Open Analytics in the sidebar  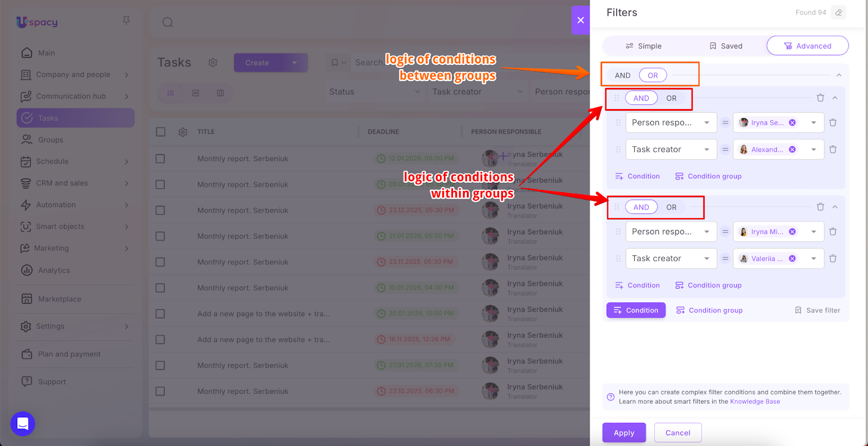tap(54, 270)
